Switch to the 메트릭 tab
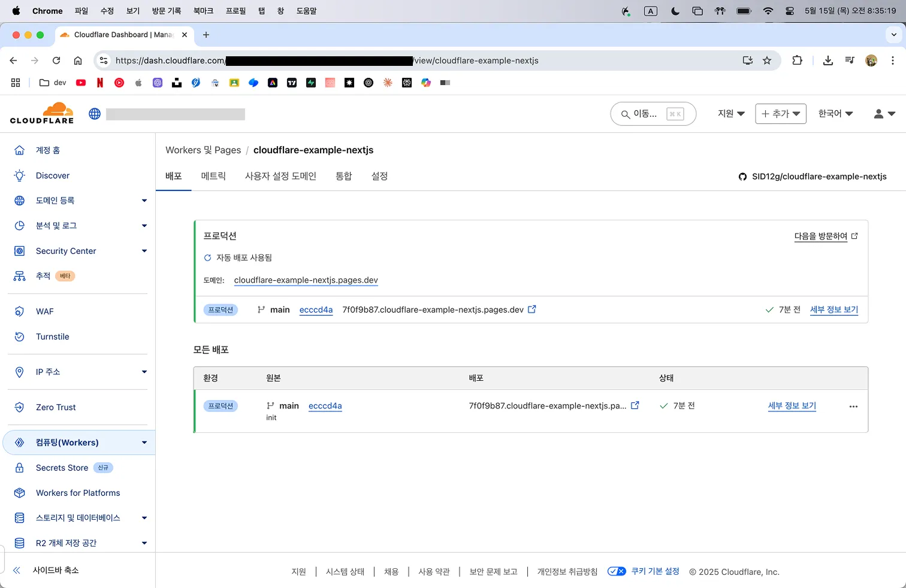 (213, 176)
